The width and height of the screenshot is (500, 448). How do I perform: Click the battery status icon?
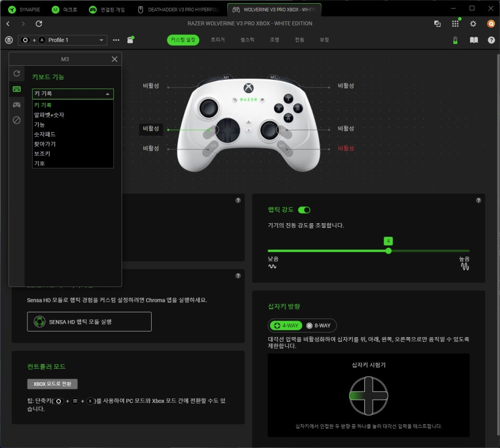tap(455, 40)
